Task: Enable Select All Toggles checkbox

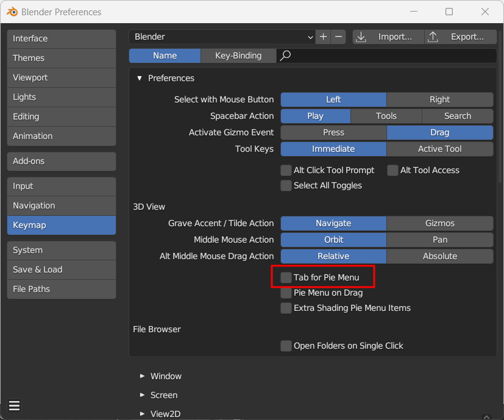Action: (286, 185)
